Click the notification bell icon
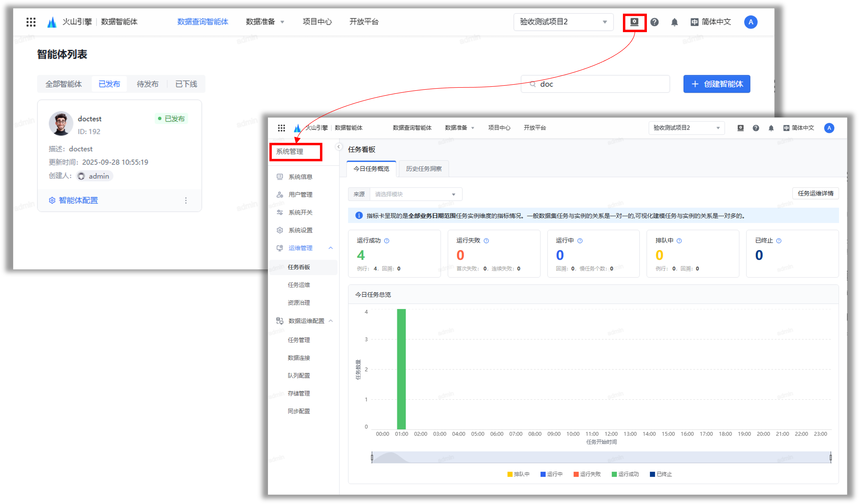Image resolution: width=859 pixels, height=504 pixels. (x=674, y=22)
